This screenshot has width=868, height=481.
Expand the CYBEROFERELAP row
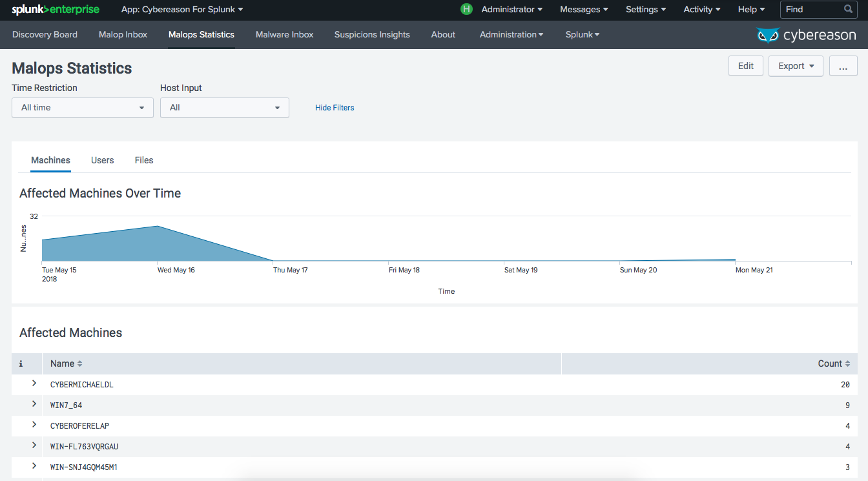34,425
